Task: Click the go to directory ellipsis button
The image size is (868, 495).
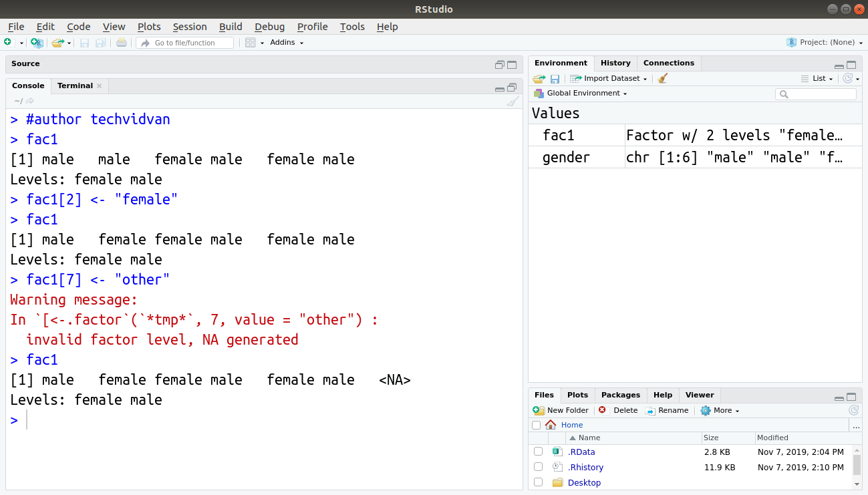Action: tap(855, 425)
